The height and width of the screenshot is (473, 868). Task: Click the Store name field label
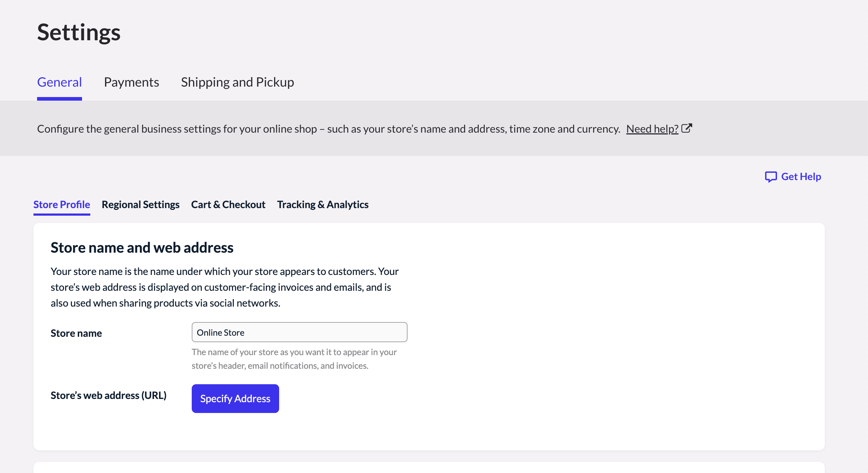[x=76, y=333]
